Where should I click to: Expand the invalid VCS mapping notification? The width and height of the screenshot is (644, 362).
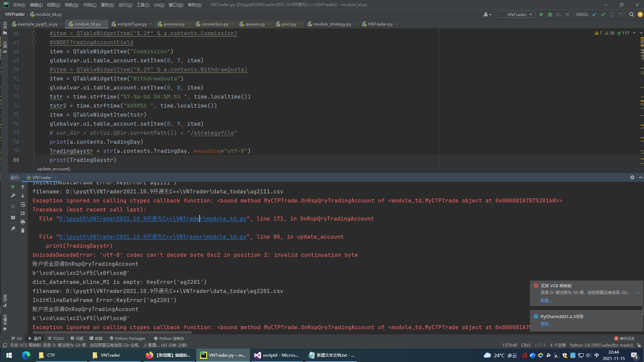pyautogui.click(x=638, y=293)
